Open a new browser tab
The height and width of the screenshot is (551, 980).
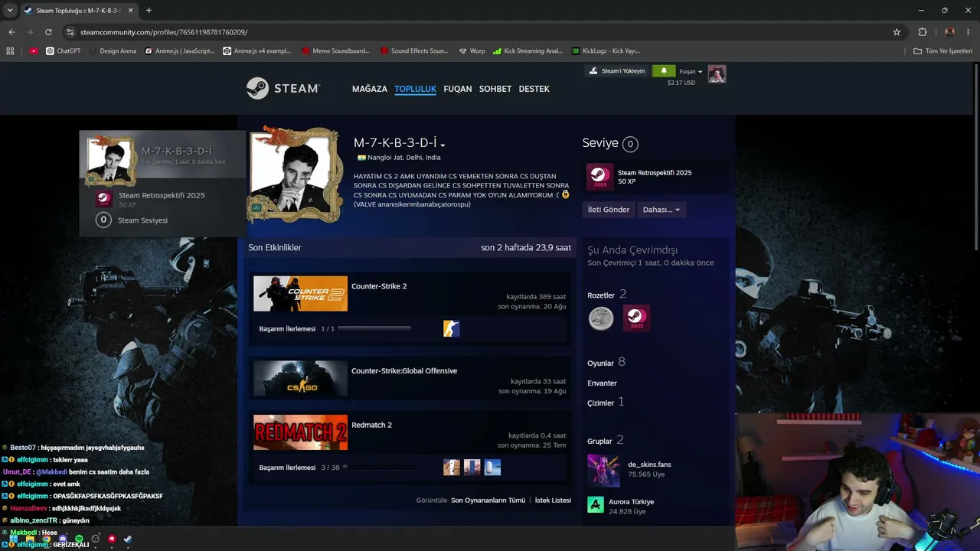pos(149,11)
